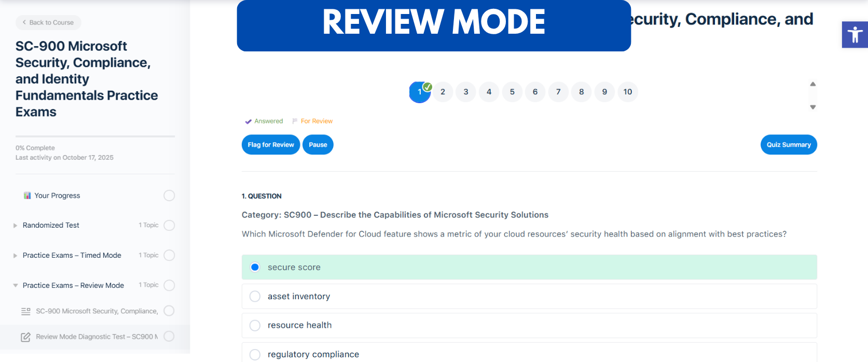868x362 pixels.
Task: Click the Your Progress completion circle
Action: [169, 196]
